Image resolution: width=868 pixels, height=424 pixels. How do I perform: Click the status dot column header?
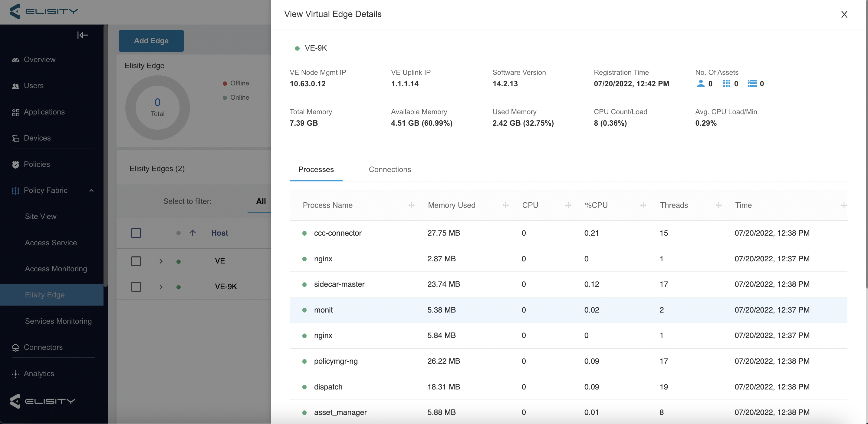tap(179, 233)
